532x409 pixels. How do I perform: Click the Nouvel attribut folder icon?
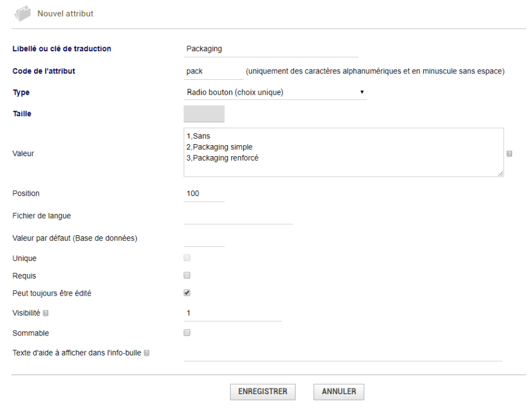point(22,14)
